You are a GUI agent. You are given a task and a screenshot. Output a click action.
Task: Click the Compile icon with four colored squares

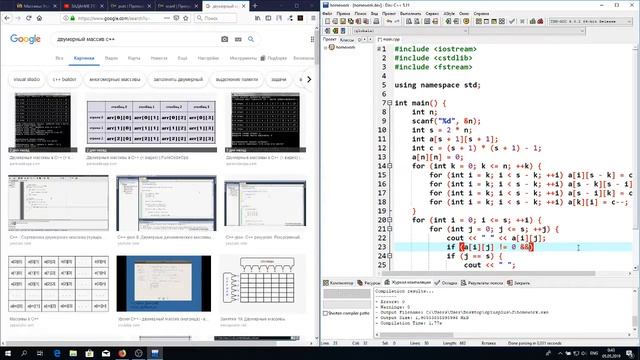(x=478, y=21)
